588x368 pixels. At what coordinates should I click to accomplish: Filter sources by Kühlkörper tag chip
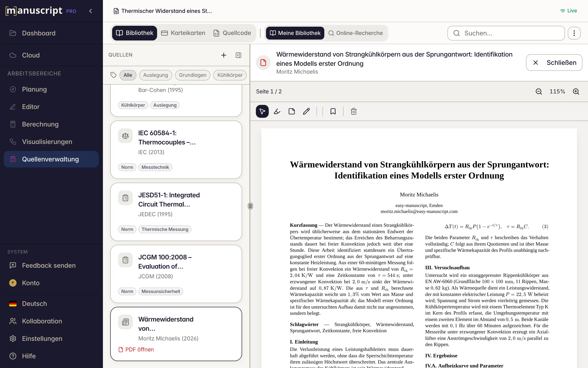(x=230, y=75)
